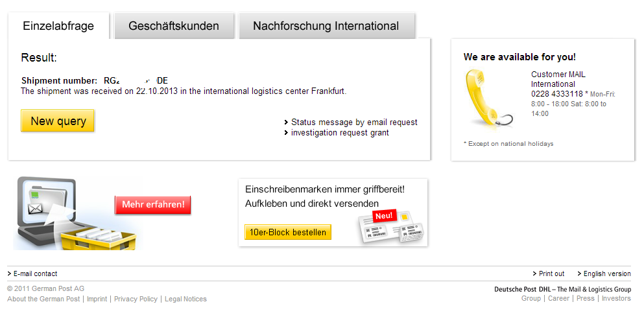Click the red Neu! badge
The height and width of the screenshot is (326, 644).
pyautogui.click(x=384, y=215)
